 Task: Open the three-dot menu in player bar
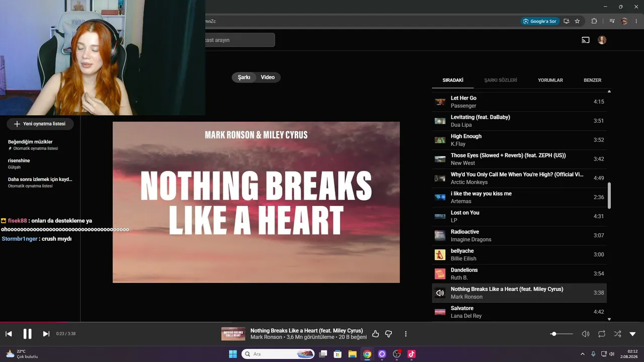[406, 334]
